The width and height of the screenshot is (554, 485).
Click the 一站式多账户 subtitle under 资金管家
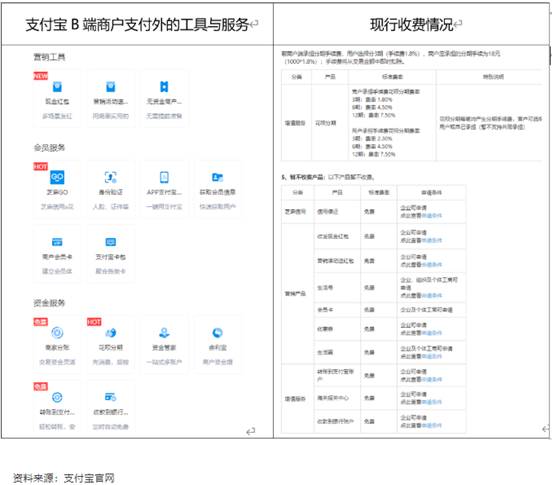pyautogui.click(x=164, y=362)
